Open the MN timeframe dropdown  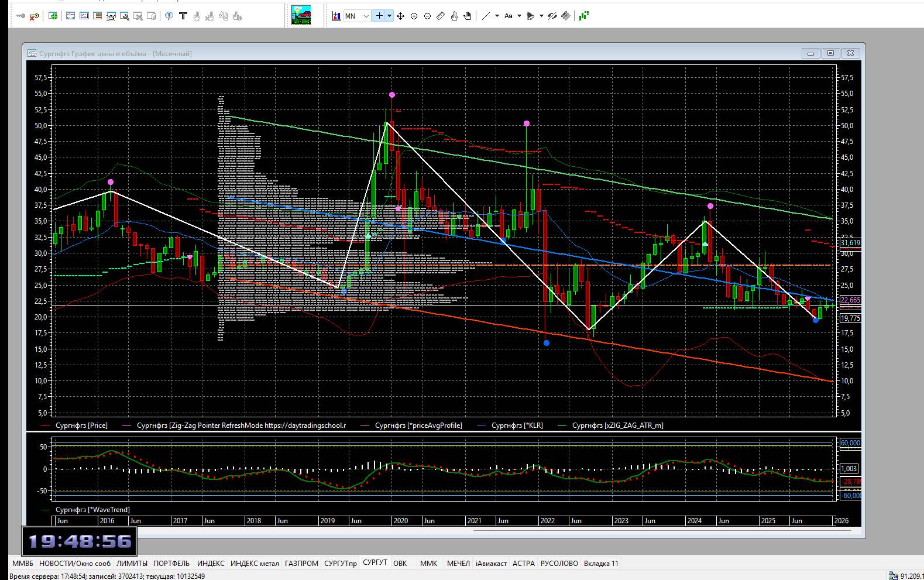(358, 16)
